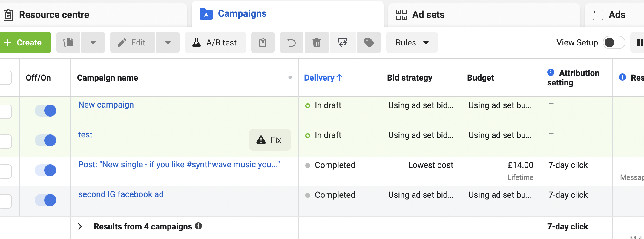The width and height of the screenshot is (644, 239).
Task: Click info icon next to Results from 4 campaigns
Action: click(x=198, y=226)
